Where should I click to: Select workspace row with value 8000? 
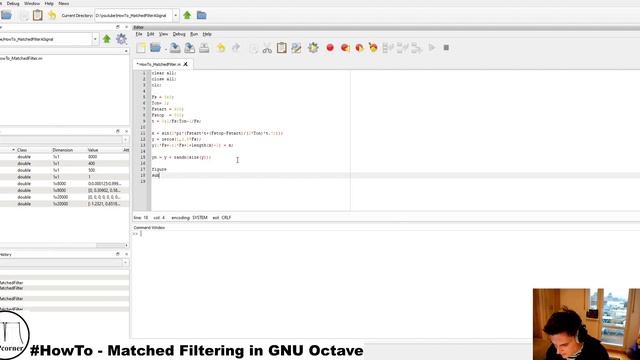click(x=64, y=157)
